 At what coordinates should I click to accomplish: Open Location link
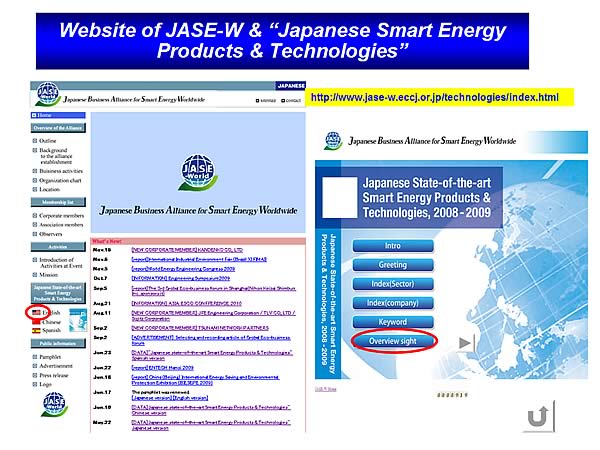[x=49, y=189]
